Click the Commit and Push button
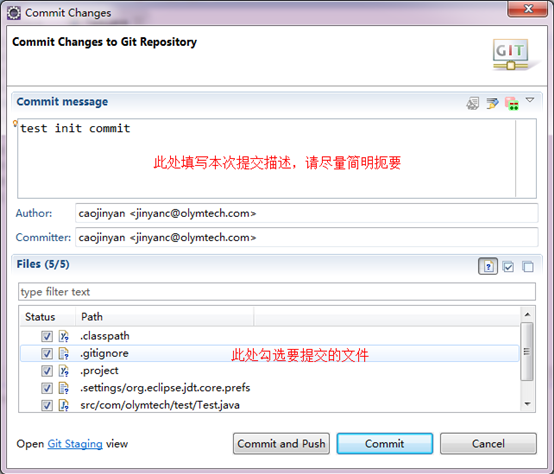This screenshot has height=474, width=554. point(281,444)
